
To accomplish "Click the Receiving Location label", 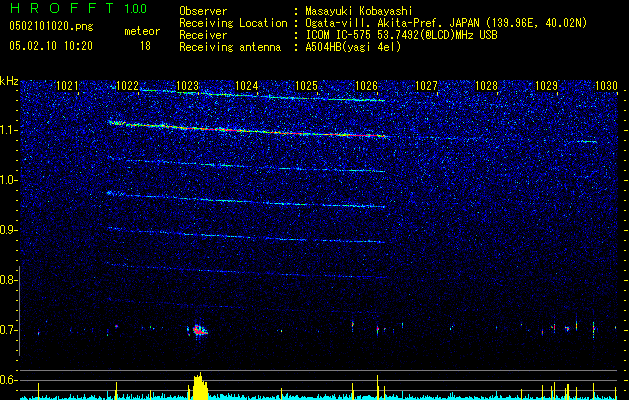I will point(233,23).
